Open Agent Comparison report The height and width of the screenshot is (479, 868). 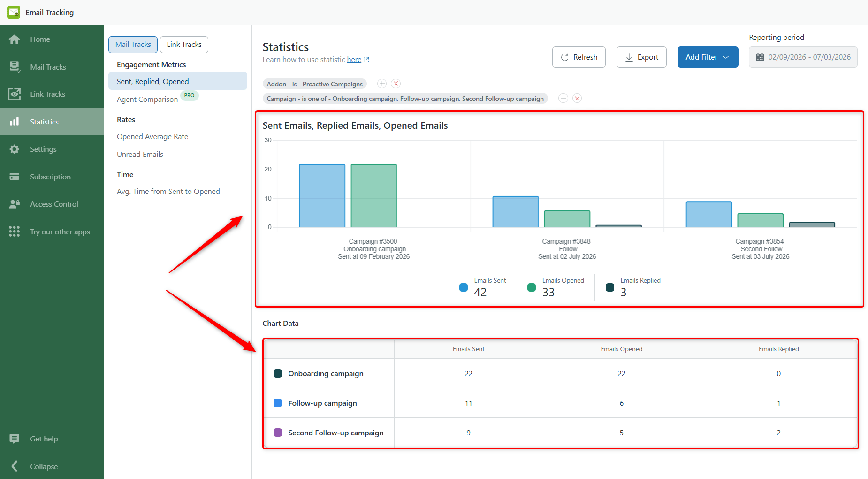pyautogui.click(x=147, y=99)
